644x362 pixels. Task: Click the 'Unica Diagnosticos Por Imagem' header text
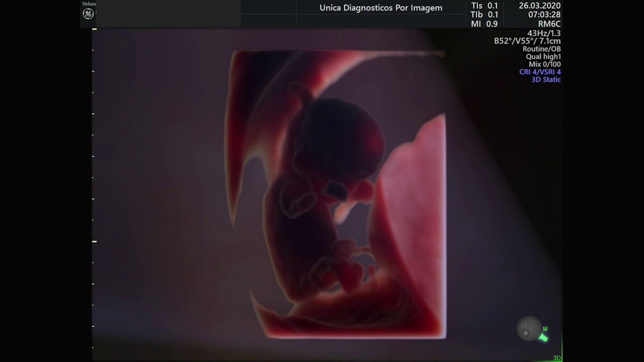tap(381, 8)
